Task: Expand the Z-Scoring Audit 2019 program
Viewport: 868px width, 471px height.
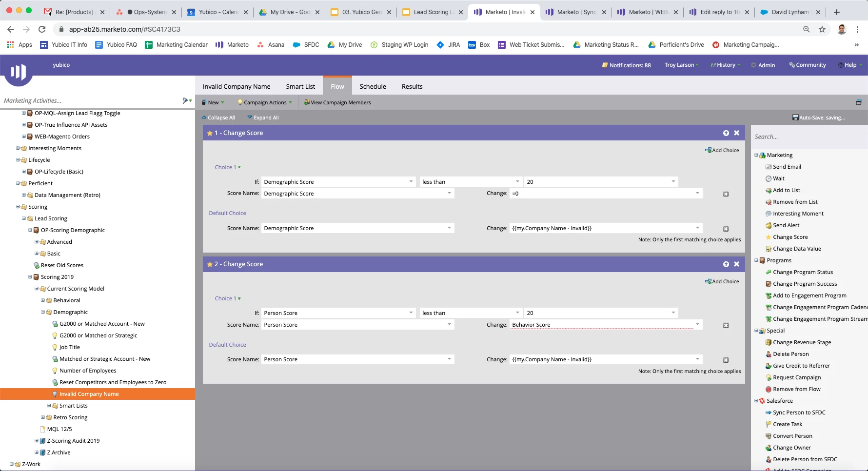Action: point(37,441)
